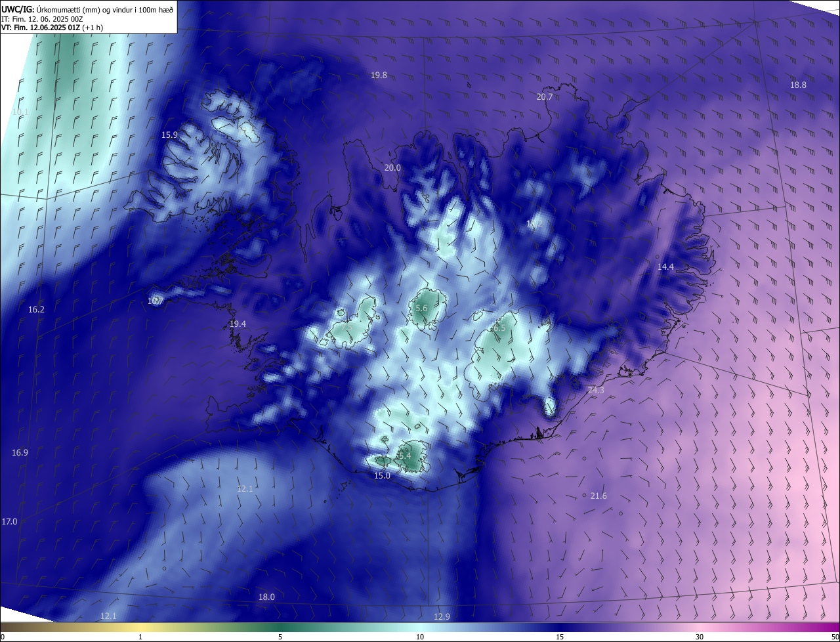The image size is (840, 642).
Task: Click the color bar tick label 50
Action: tap(835, 637)
